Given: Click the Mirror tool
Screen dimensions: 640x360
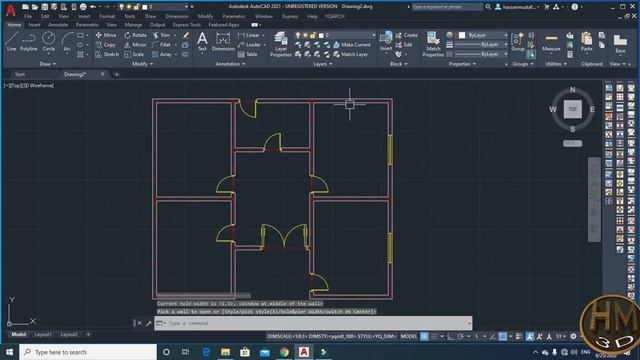Looking at the screenshot, I should click(135, 45).
